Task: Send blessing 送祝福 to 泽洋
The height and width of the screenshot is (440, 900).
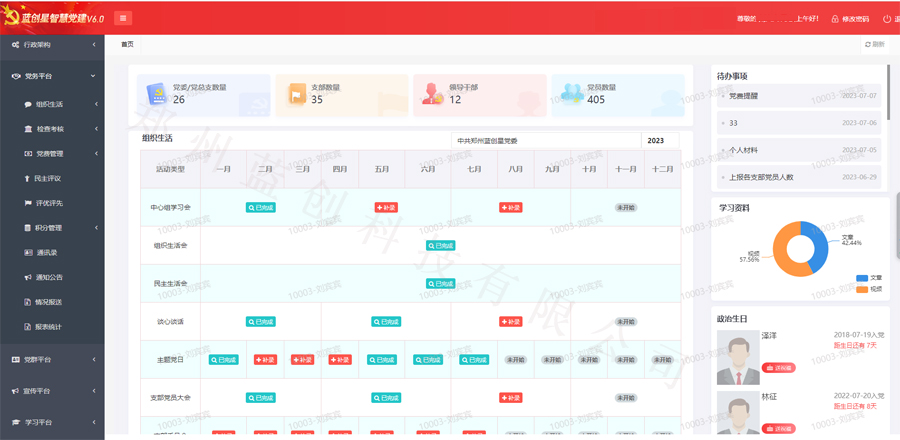Action: pyautogui.click(x=778, y=368)
